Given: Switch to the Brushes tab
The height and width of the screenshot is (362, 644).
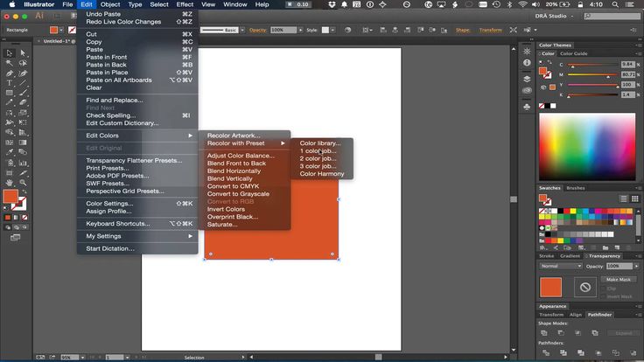Looking at the screenshot, I should (576, 188).
